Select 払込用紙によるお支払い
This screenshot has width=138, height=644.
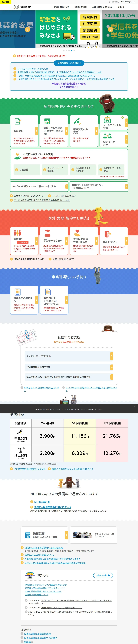(x=83, y=170)
